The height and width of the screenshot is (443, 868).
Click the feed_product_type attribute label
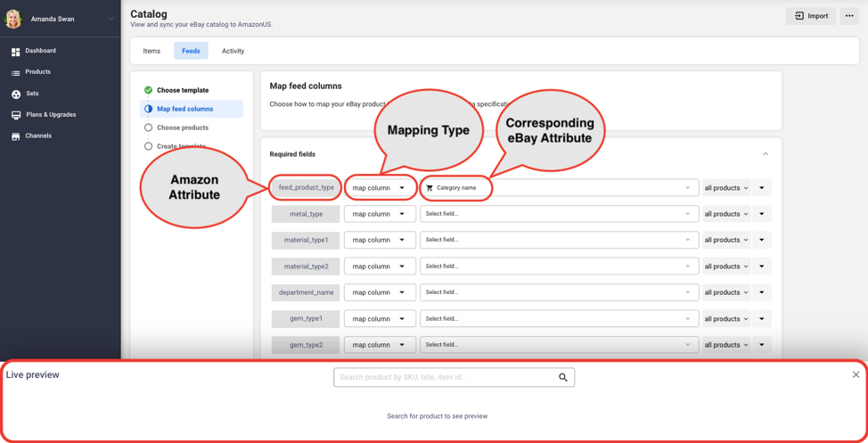tap(307, 188)
